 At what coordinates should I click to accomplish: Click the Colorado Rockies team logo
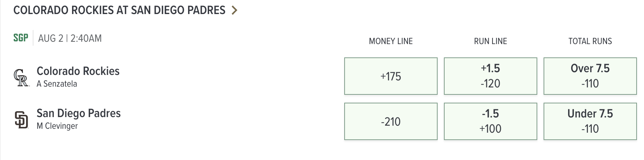(21, 77)
